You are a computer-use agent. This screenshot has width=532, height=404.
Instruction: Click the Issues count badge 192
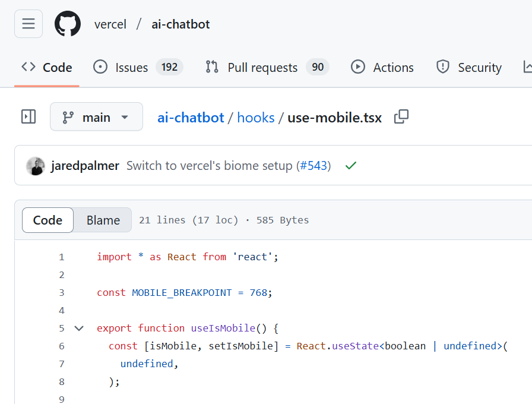pos(169,67)
